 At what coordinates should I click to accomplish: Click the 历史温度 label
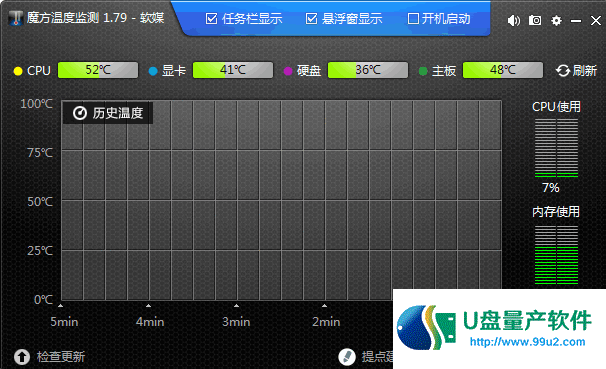coord(118,113)
